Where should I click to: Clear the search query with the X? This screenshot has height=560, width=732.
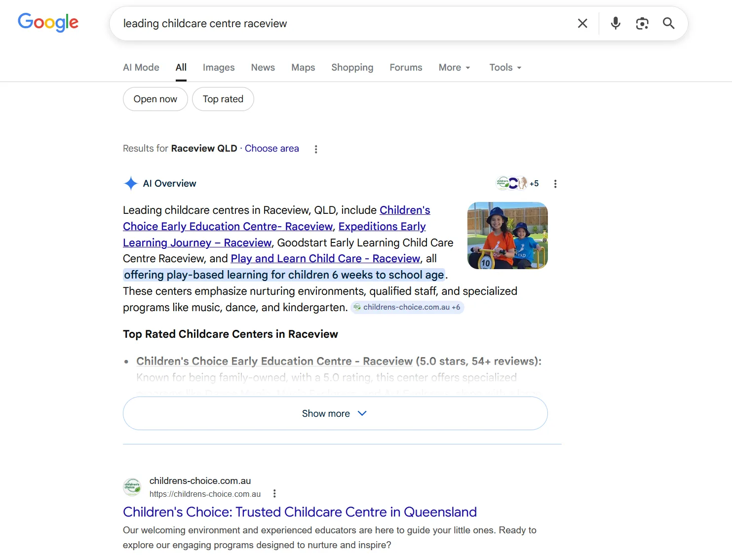[582, 23]
